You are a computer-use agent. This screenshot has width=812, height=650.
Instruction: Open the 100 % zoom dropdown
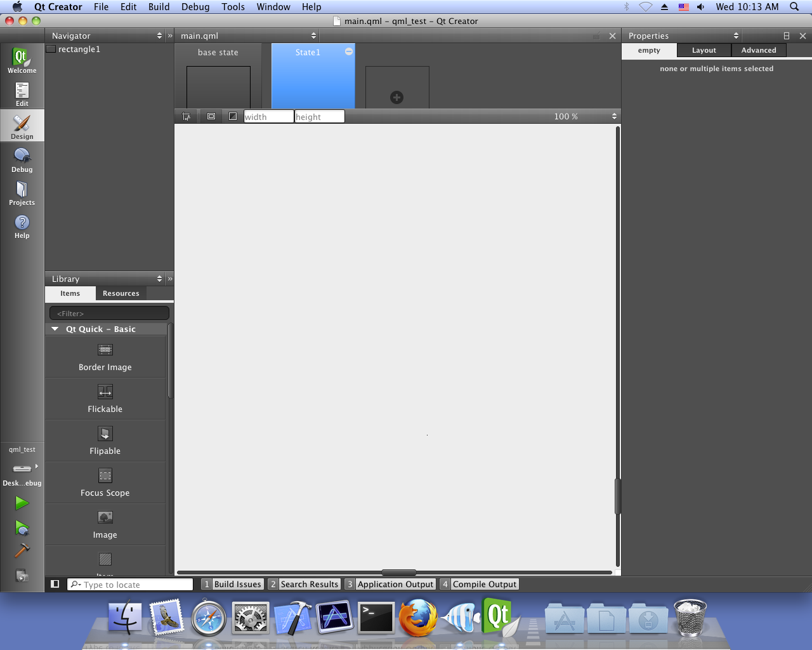[x=584, y=116]
